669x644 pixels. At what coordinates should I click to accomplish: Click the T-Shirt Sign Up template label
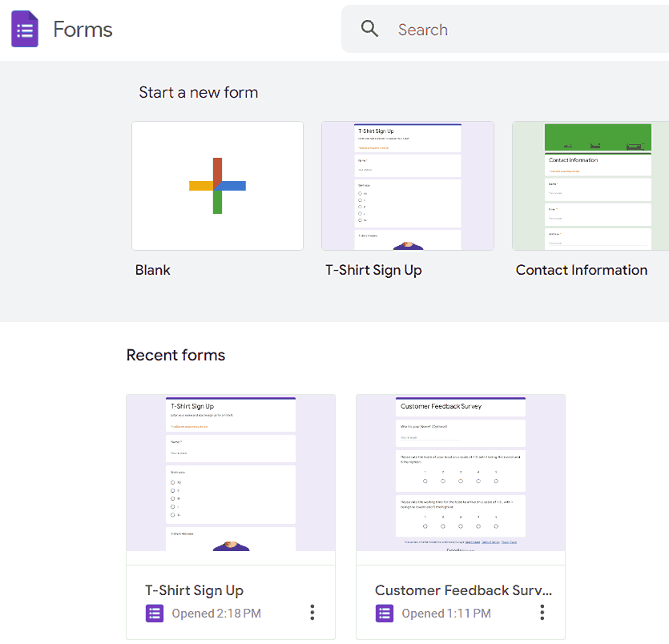click(x=373, y=271)
